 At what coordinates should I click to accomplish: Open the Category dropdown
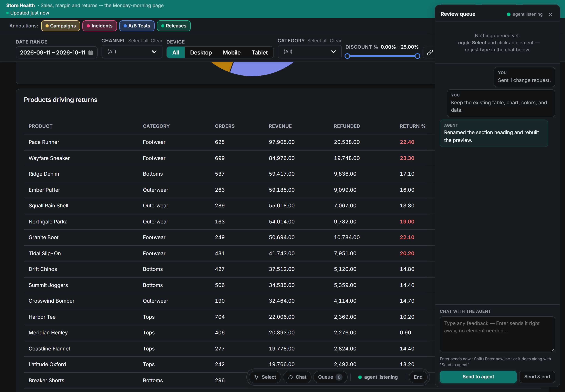click(310, 52)
